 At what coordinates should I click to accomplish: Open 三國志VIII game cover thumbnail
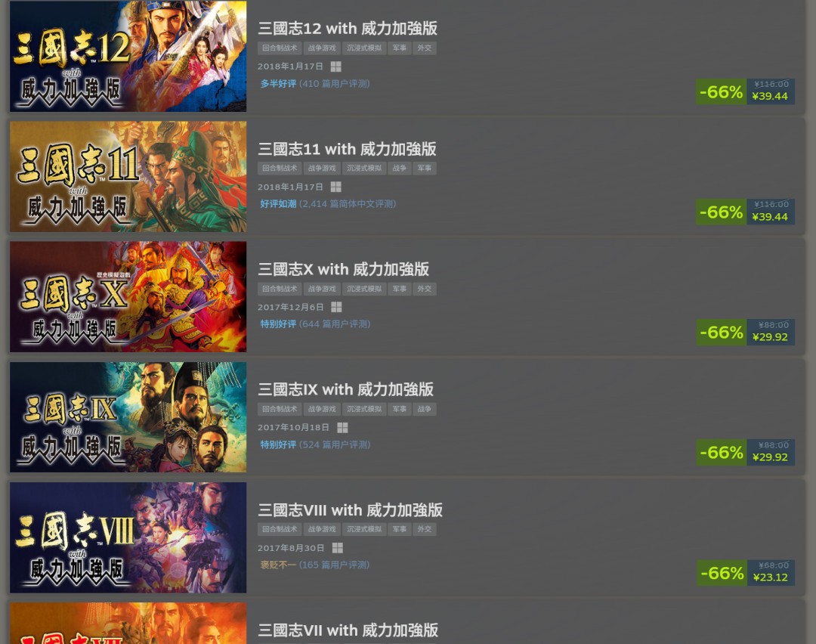(128, 537)
